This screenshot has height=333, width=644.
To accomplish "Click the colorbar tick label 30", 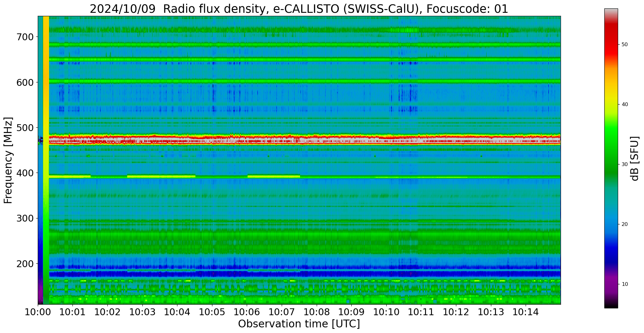I will (625, 164).
